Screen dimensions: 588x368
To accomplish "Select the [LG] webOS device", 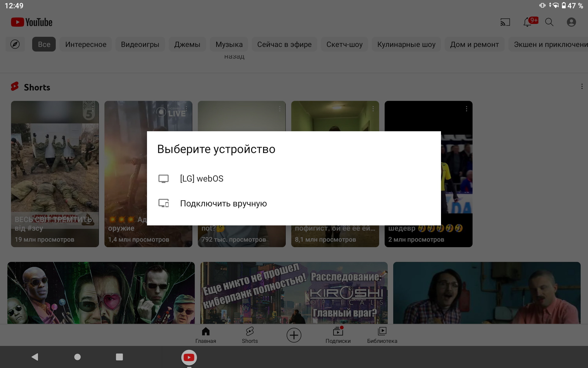I will [x=202, y=178].
